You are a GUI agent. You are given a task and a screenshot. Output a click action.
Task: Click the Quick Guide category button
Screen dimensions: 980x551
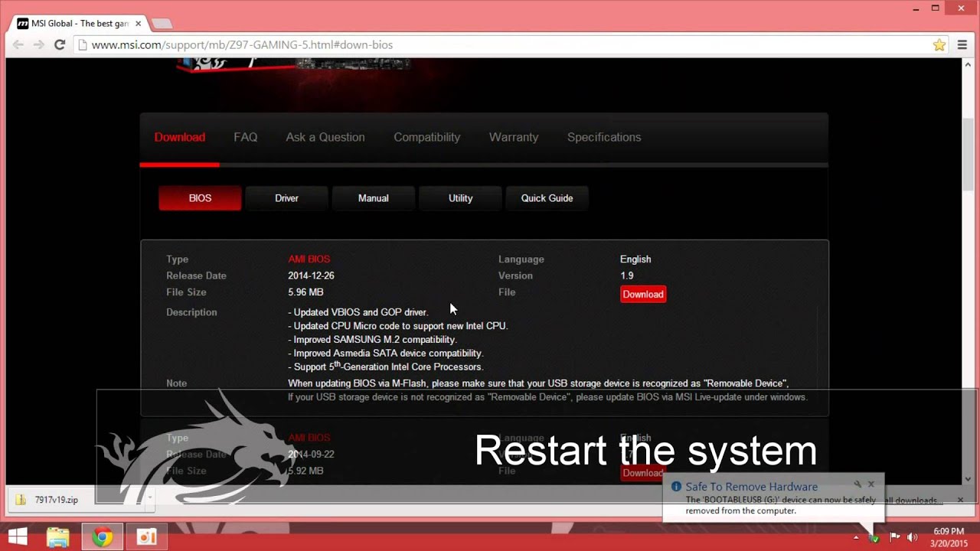pos(547,198)
